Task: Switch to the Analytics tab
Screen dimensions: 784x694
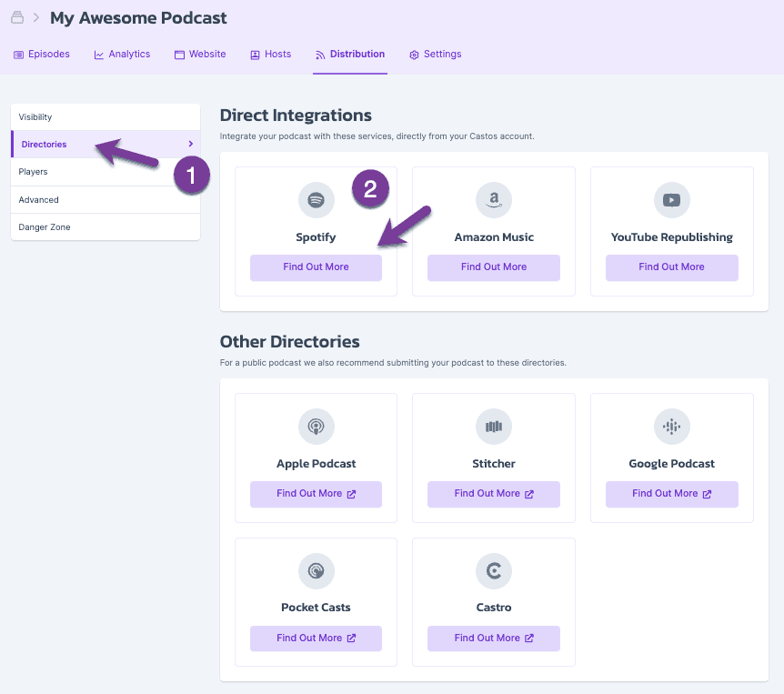Action: (x=122, y=55)
